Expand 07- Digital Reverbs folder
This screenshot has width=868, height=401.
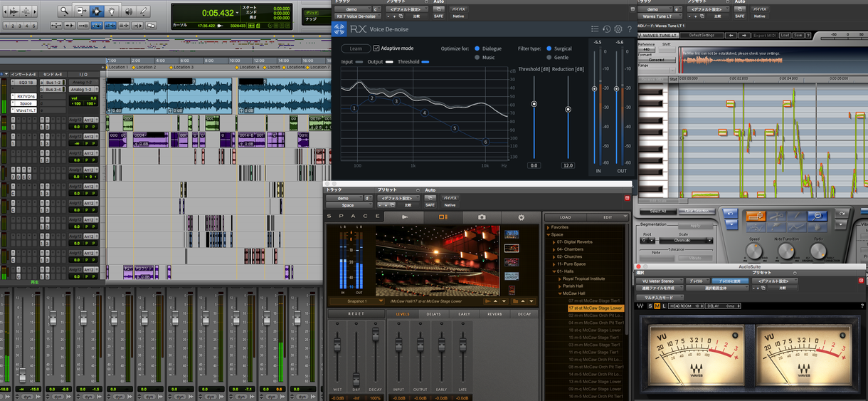pos(554,241)
